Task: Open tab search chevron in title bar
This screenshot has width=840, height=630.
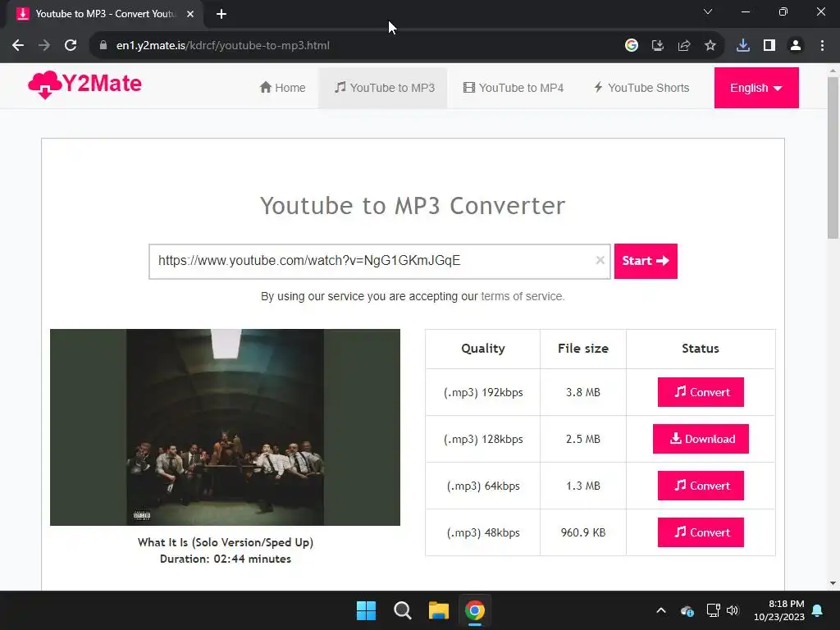Action: click(x=708, y=11)
